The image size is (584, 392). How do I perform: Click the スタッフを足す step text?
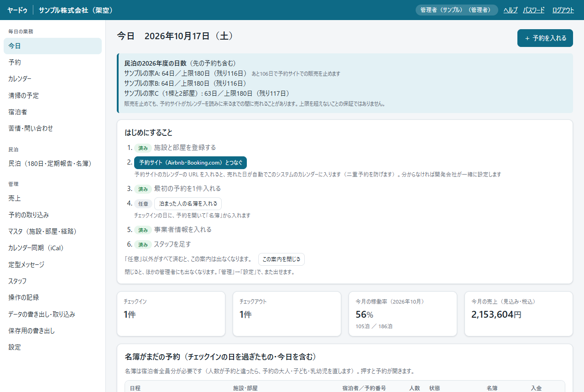coord(172,244)
